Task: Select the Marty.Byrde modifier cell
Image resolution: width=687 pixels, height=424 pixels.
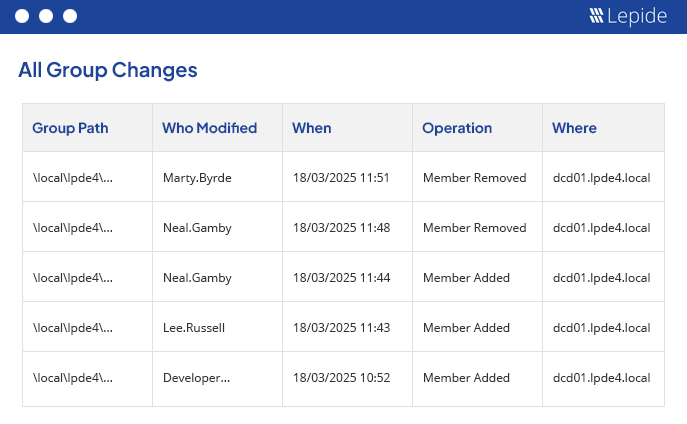Action: coord(197,178)
